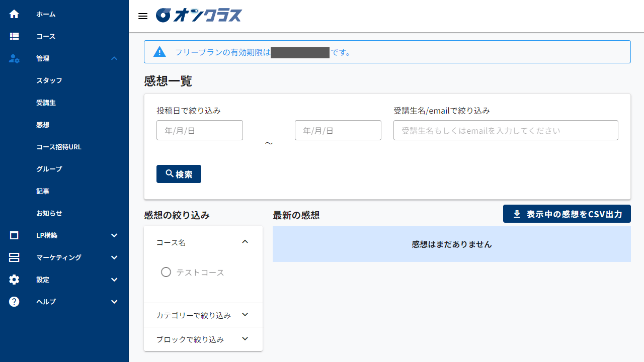
Task: Expand ブロックで絞り込み section
Action: pos(245,339)
